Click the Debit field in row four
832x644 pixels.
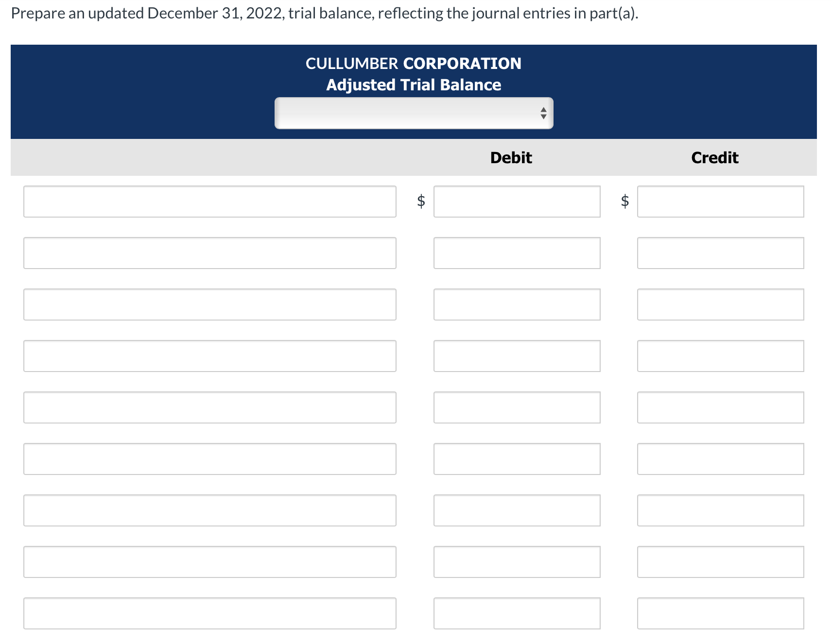[x=517, y=356]
